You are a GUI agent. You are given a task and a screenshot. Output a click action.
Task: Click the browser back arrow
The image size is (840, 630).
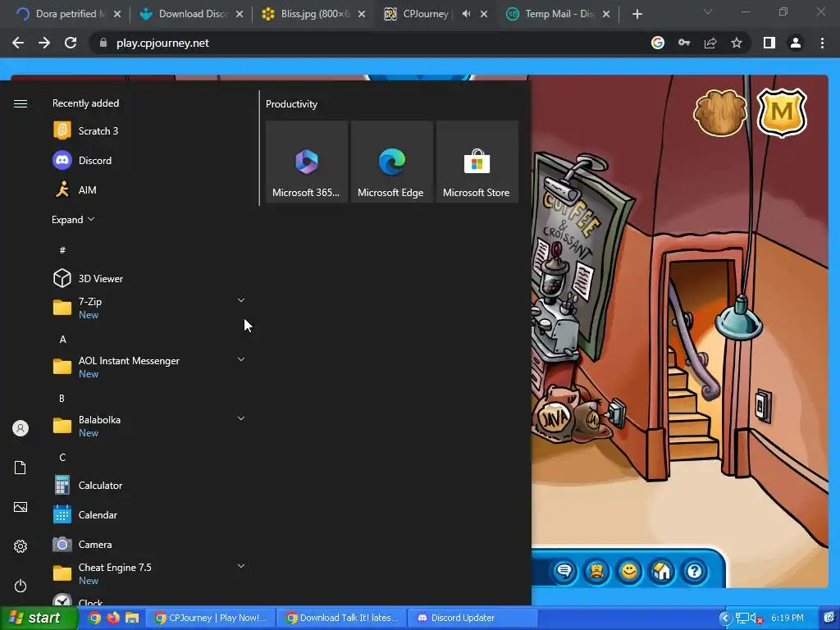tap(18, 43)
